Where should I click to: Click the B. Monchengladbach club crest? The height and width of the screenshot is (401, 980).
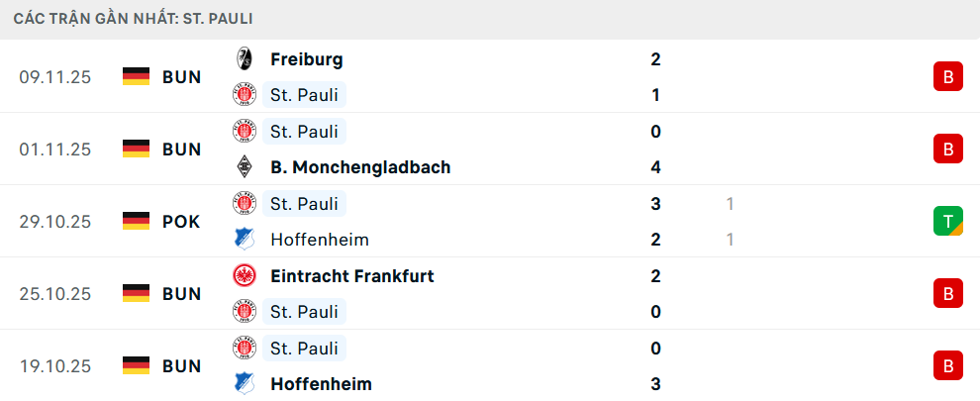coord(244,167)
